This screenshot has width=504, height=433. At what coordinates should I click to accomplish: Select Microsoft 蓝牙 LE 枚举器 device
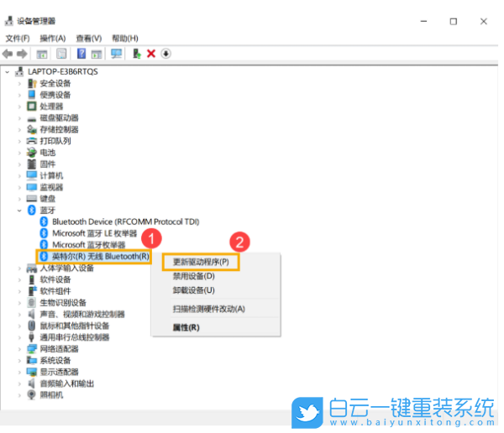94,233
